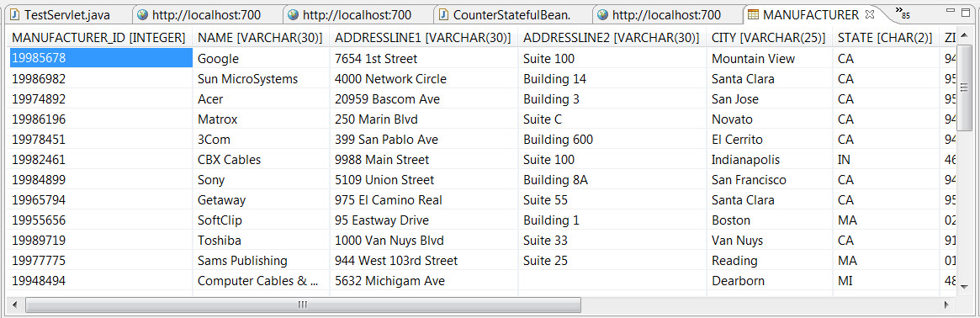The height and width of the screenshot is (318, 980).
Task: Click the MANUFACTURER_ID [INTEGER] column header
Action: click(98, 38)
